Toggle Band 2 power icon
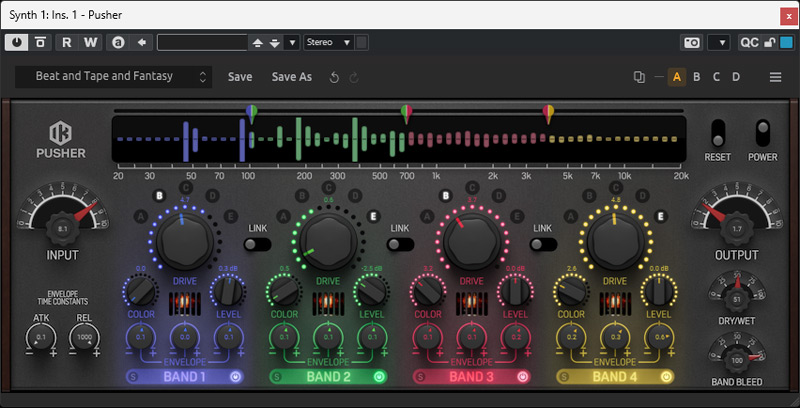The height and width of the screenshot is (408, 800). [x=379, y=377]
